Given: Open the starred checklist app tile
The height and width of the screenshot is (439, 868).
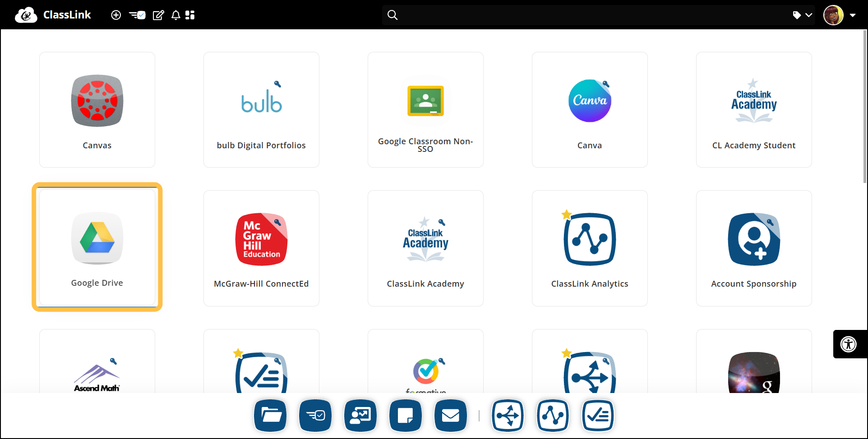Looking at the screenshot, I should point(261,361).
